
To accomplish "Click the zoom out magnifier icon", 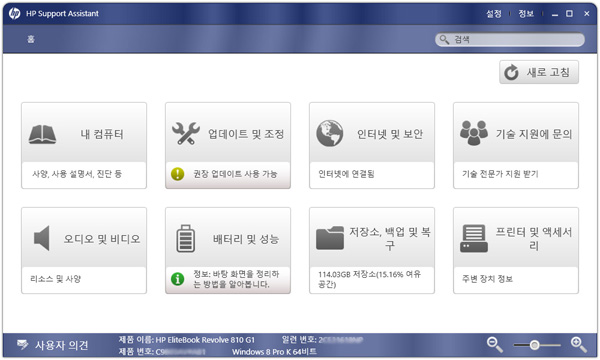I will 495,344.
